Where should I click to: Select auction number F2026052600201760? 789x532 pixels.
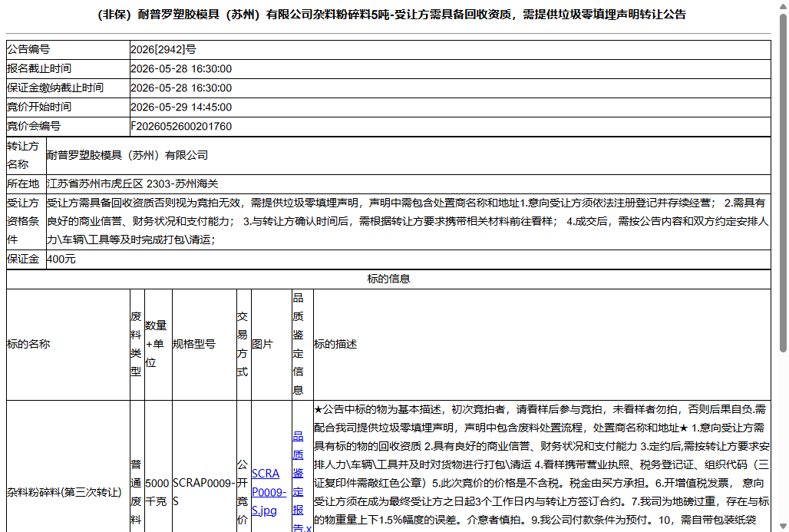[181, 127]
